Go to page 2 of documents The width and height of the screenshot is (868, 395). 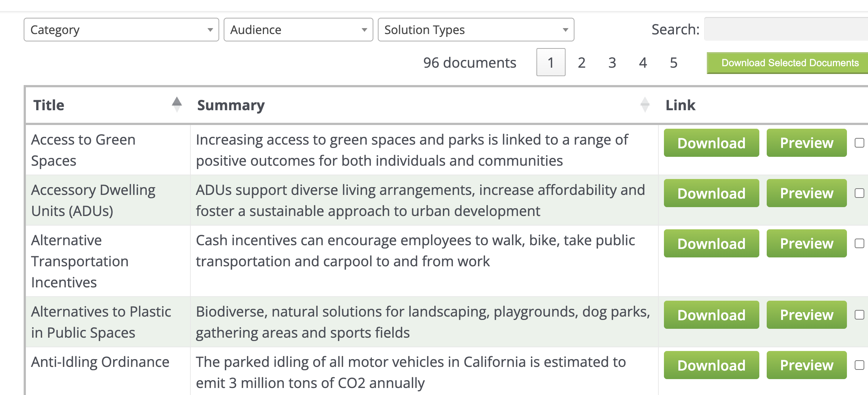pyautogui.click(x=582, y=63)
